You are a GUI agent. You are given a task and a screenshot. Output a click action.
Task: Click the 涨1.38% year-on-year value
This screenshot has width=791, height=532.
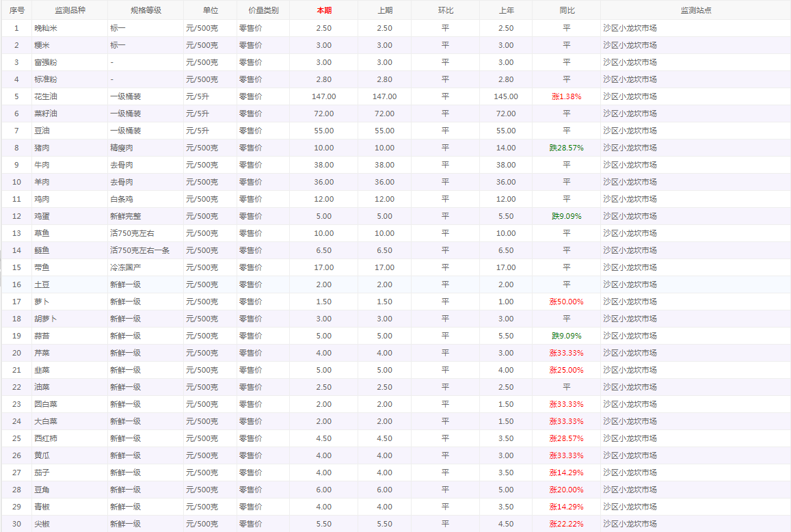coord(566,96)
